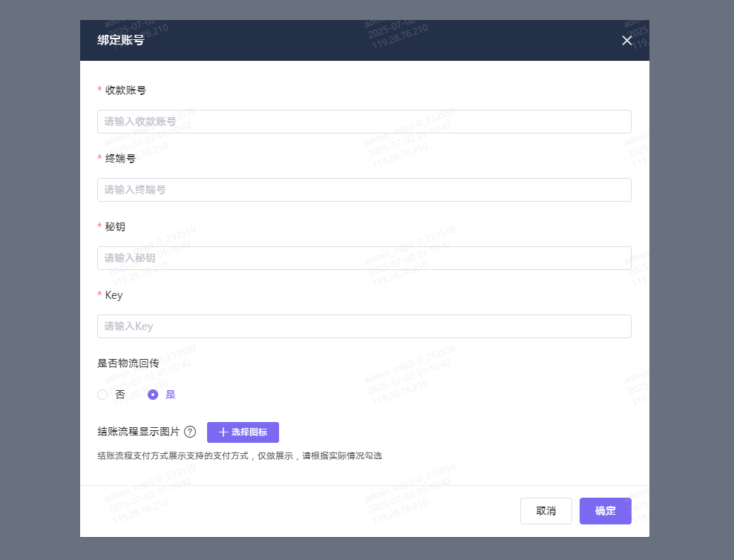Focus the 请输入收款账号 input field

point(364,122)
